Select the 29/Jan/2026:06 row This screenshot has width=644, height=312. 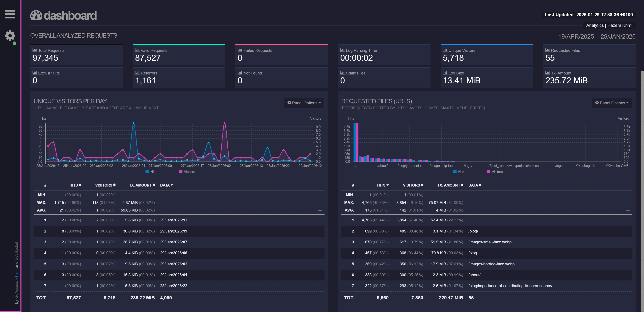[179, 253]
